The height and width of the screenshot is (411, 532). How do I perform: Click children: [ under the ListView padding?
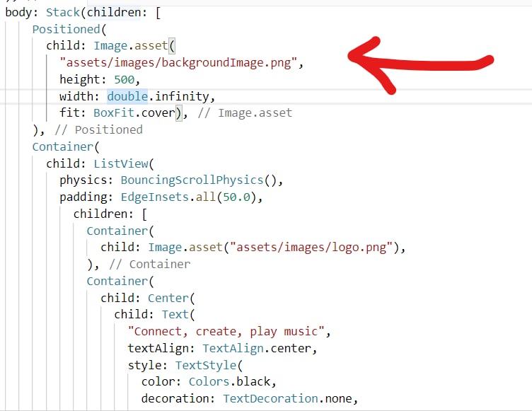pos(110,214)
